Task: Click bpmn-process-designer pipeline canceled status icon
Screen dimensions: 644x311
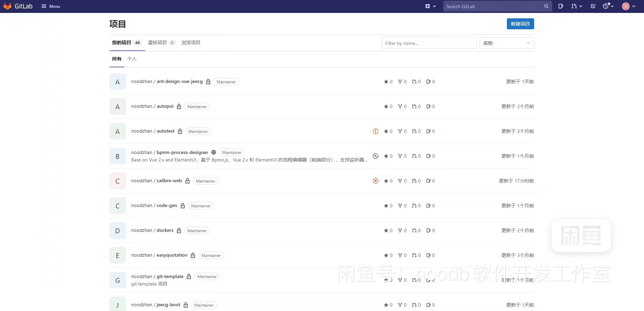Action: (x=376, y=156)
